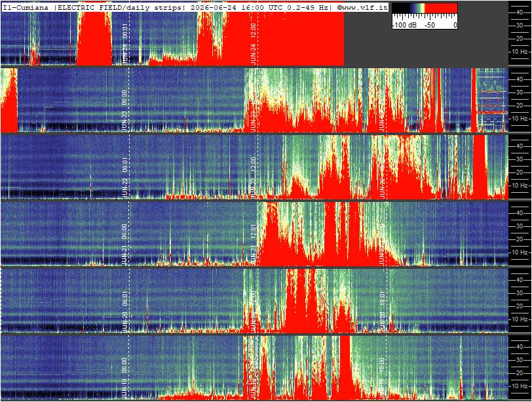Screen dimensions: 532x402
Task: Select the JUN-19 06:00 marker label
Action: pos(124,378)
